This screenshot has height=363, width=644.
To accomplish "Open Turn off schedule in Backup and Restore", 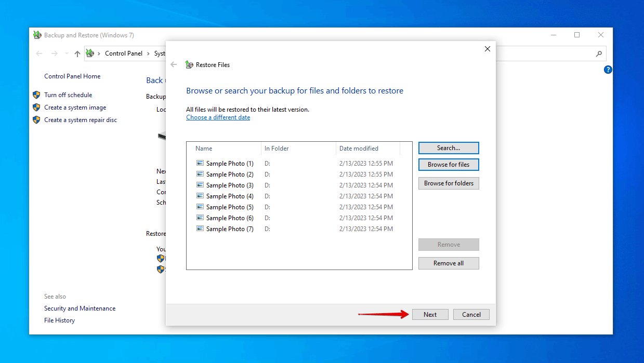I will coord(68,95).
